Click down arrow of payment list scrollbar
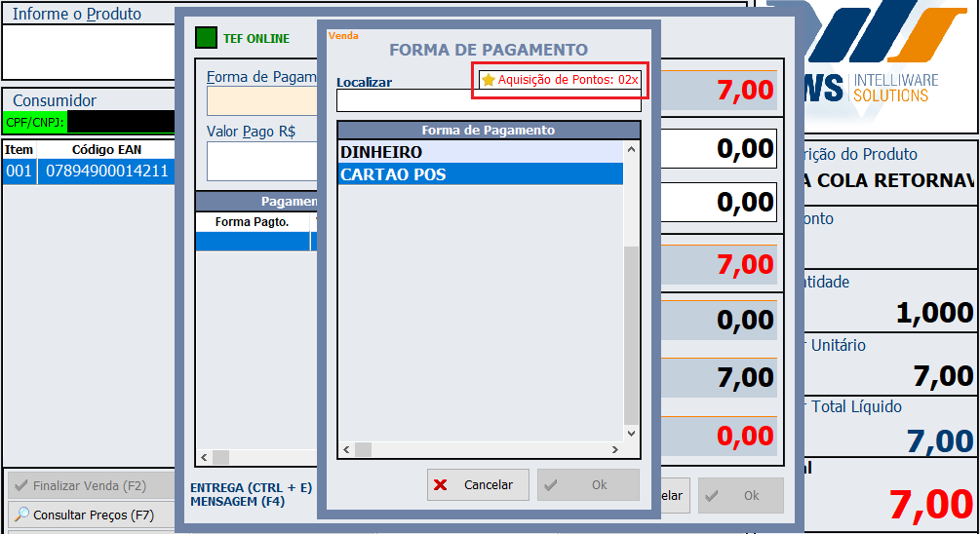Image resolution: width=980 pixels, height=534 pixels. [631, 433]
